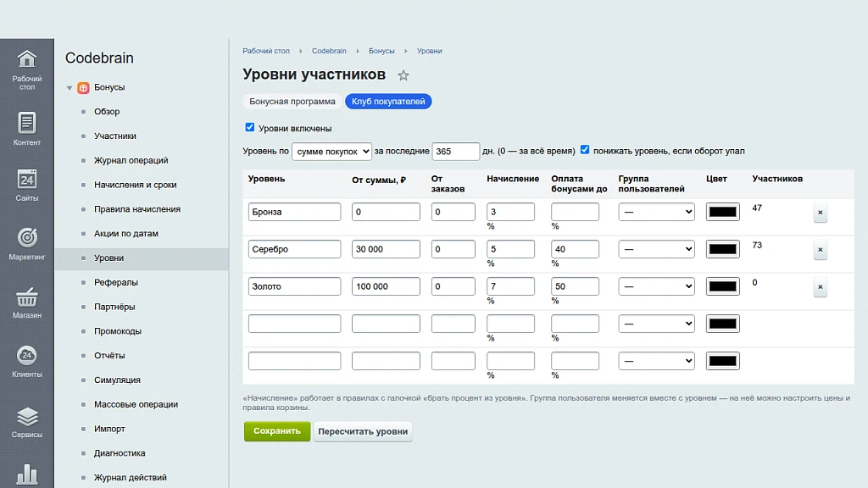Click the orange Бонусы module icon

83,87
